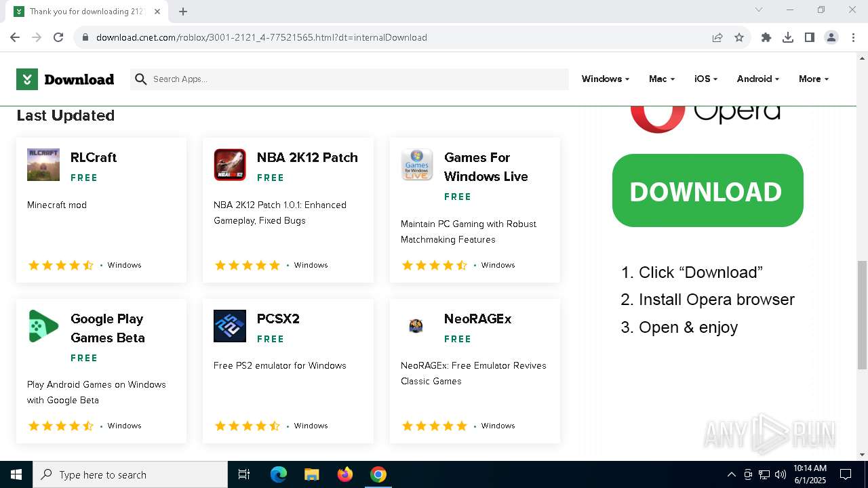Open the volume control in system tray
This screenshot has height=488, width=868.
(x=781, y=474)
